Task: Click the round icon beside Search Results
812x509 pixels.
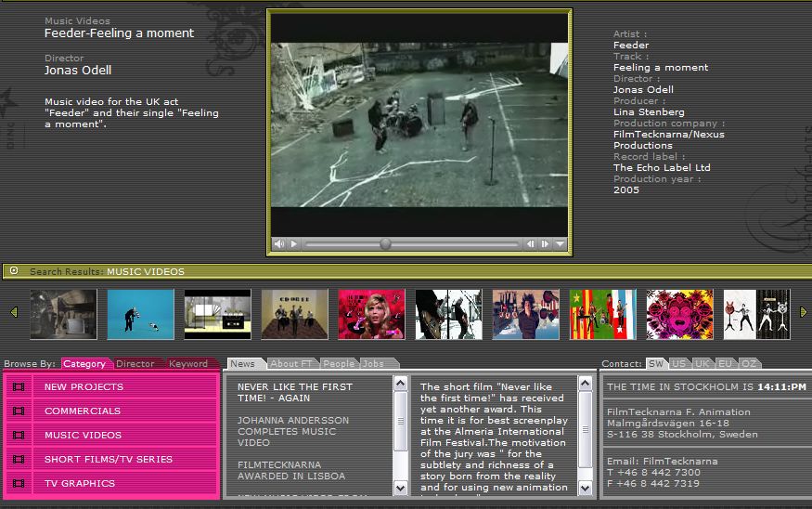Action: pyautogui.click(x=14, y=270)
